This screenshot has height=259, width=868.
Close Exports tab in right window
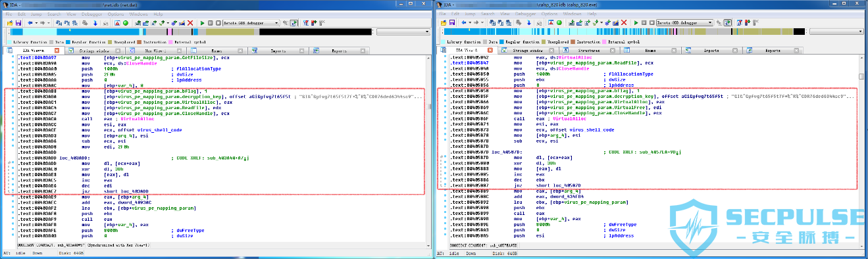(x=796, y=51)
